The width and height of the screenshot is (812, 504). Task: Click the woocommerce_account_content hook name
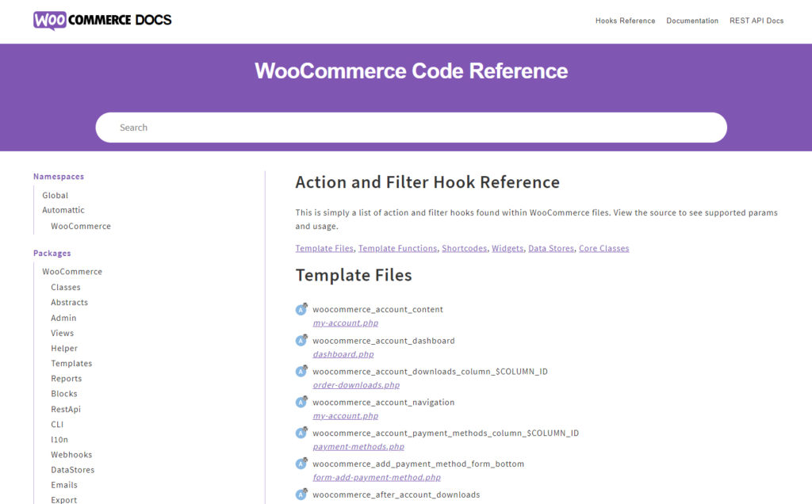click(x=377, y=309)
